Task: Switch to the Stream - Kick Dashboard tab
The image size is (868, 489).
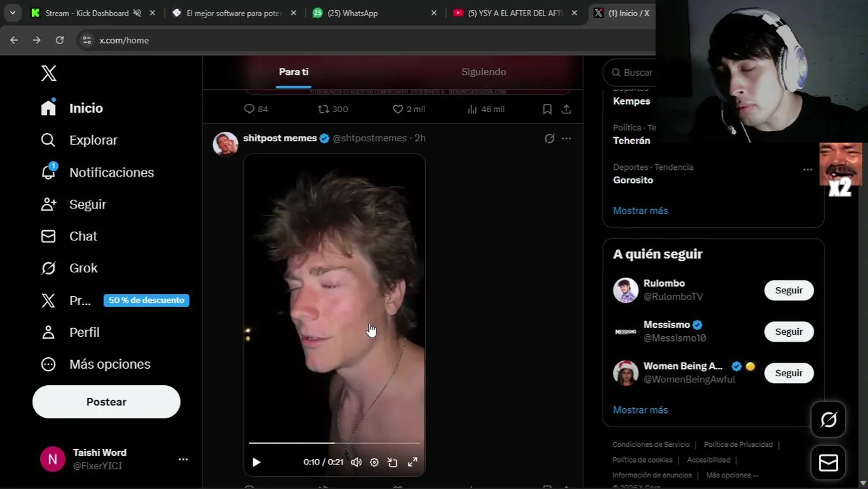Action: pyautogui.click(x=94, y=13)
